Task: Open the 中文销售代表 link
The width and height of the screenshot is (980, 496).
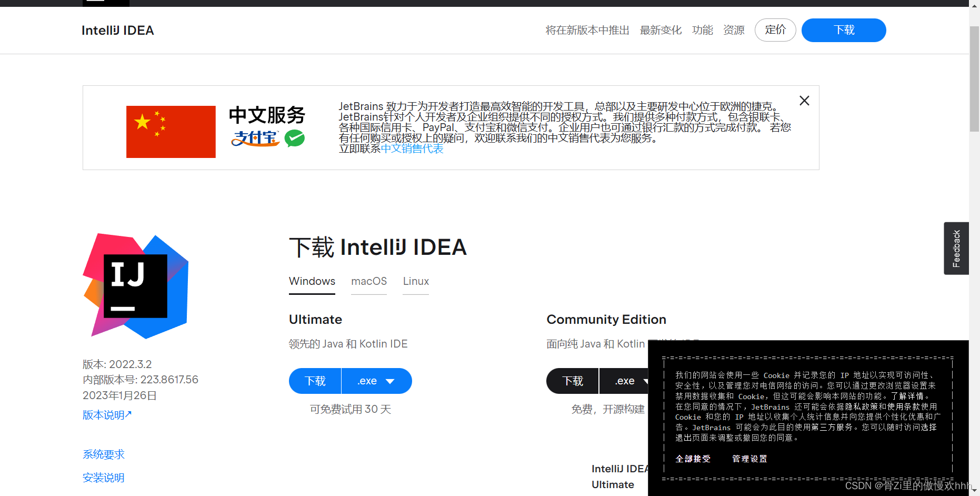Action: pos(412,149)
